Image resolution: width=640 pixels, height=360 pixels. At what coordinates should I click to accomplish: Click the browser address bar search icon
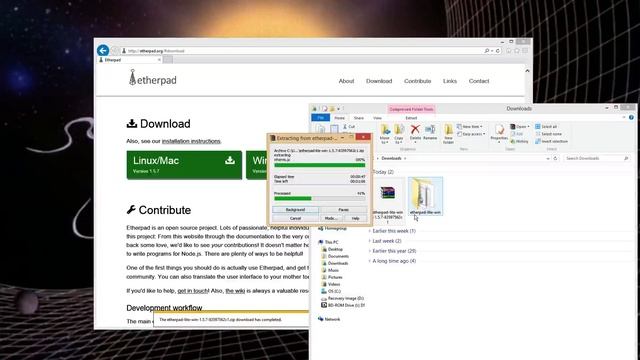(487, 51)
